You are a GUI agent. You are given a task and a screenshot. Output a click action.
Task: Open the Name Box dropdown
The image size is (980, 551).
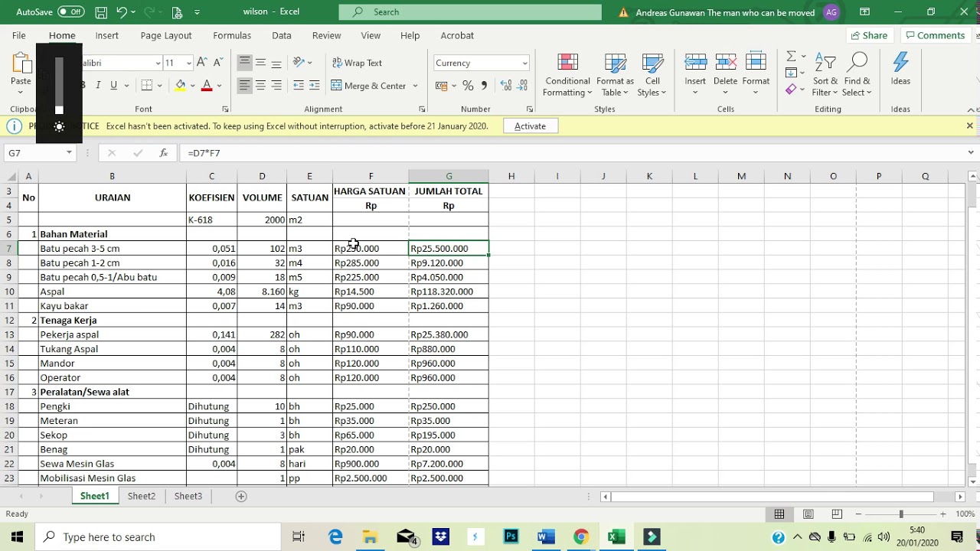click(69, 153)
